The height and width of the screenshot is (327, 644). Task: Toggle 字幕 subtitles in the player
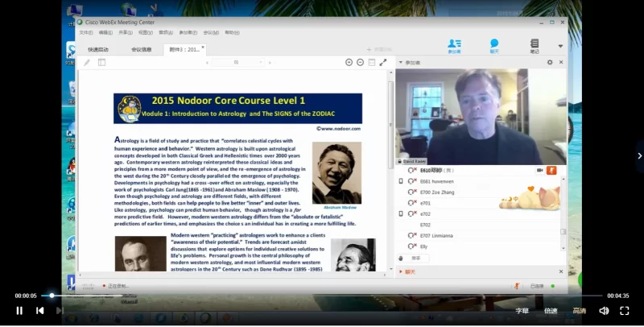[522, 310]
